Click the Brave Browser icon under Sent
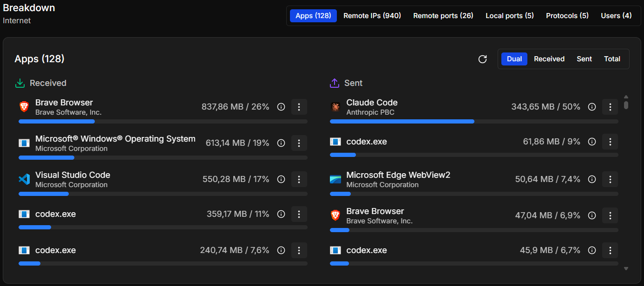644x286 pixels. (x=335, y=215)
